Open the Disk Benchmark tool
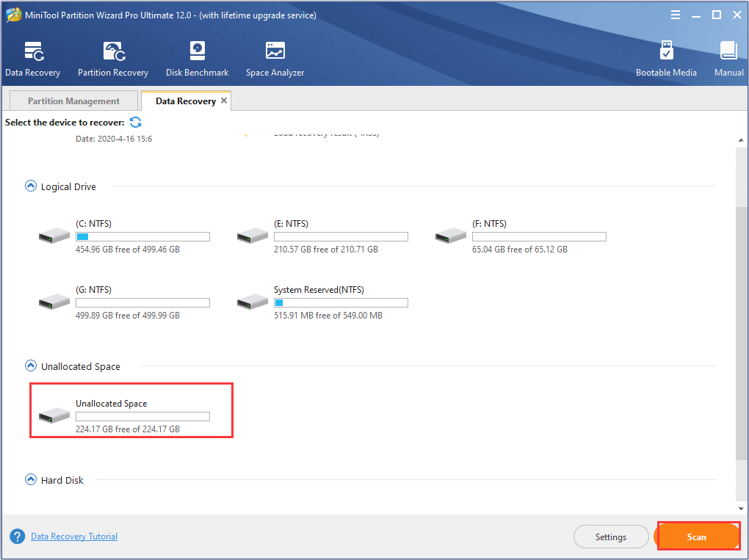 [197, 59]
